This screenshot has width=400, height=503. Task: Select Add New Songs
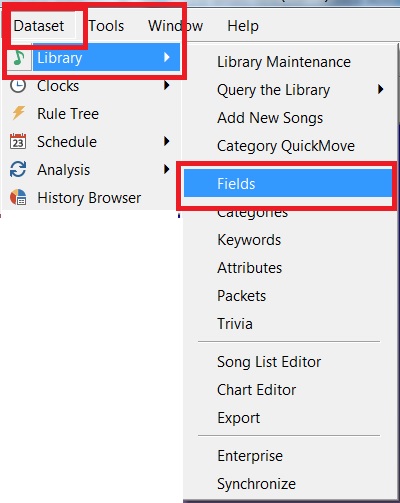(270, 118)
